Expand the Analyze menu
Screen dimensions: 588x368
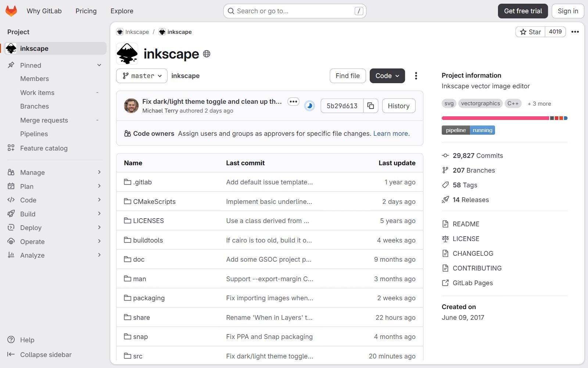pos(55,255)
